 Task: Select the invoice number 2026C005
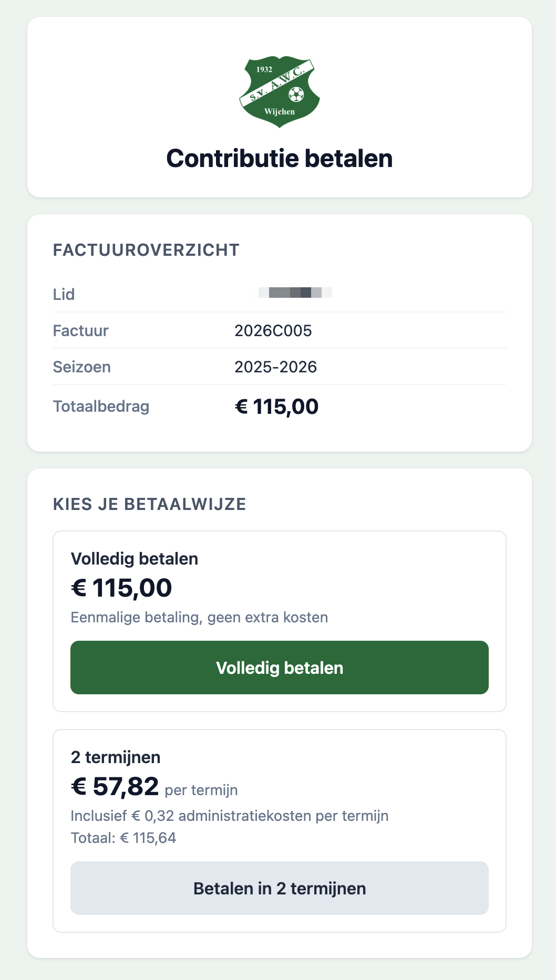(x=273, y=330)
